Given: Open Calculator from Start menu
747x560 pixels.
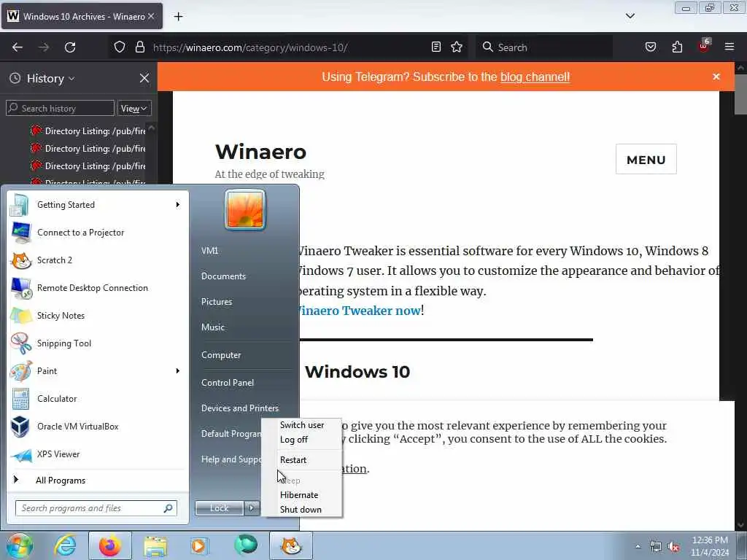Looking at the screenshot, I should (x=97, y=399).
